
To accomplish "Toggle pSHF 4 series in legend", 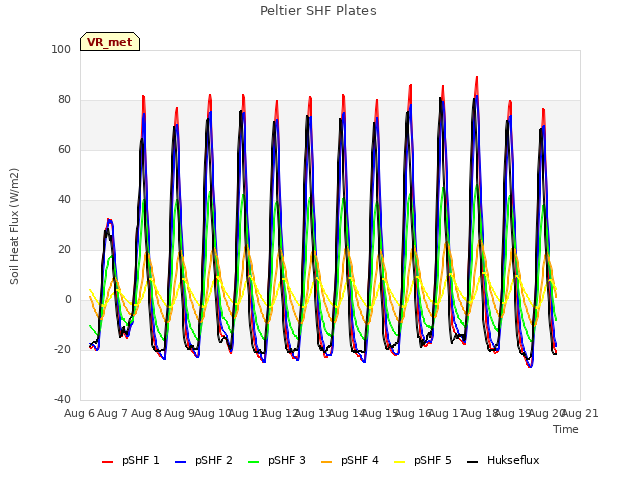I will [350, 460].
